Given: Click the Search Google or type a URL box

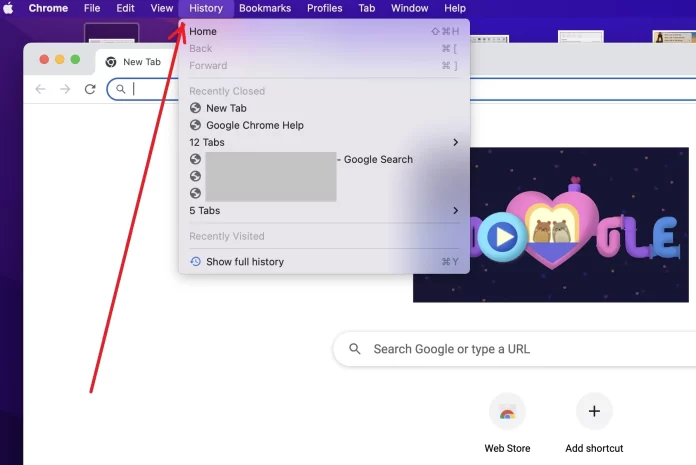Looking at the screenshot, I should [x=515, y=349].
